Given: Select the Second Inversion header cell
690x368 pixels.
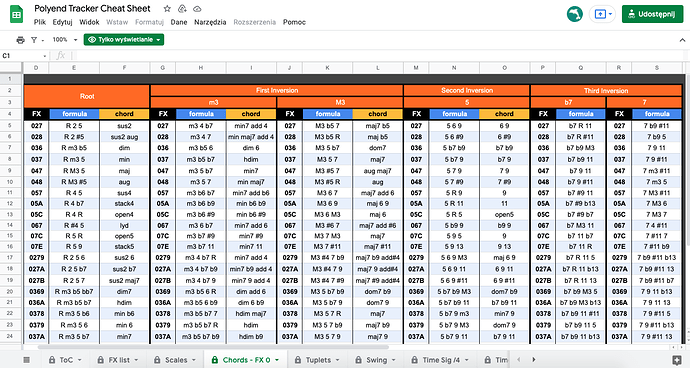Looking at the screenshot, I should (466, 91).
